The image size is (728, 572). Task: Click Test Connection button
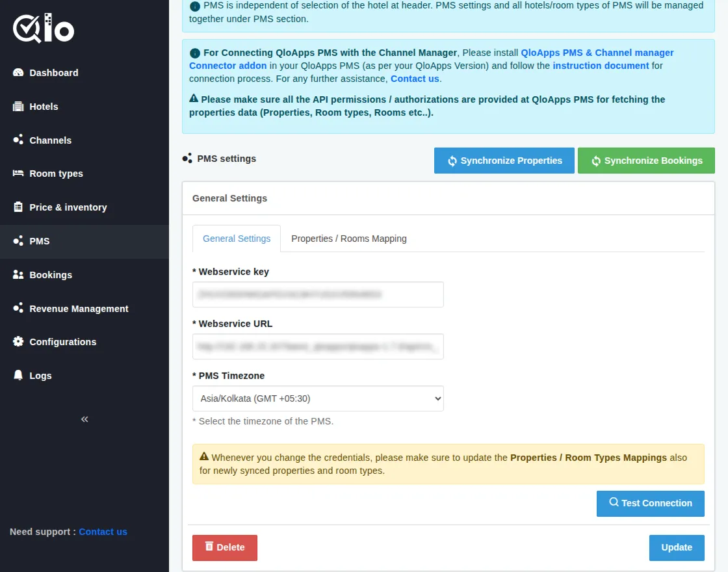click(651, 503)
